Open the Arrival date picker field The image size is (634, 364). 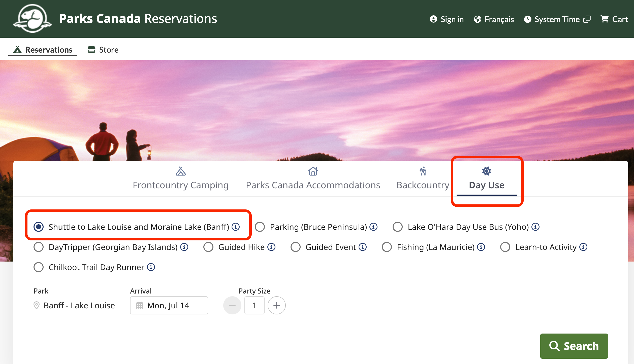[169, 305]
